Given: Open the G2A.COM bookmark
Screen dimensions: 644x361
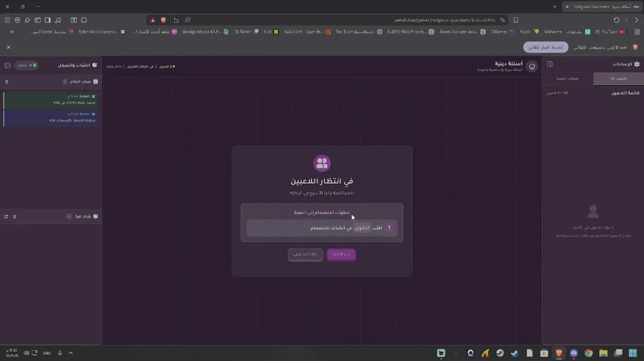Looking at the screenshot, I should click(x=308, y=32).
